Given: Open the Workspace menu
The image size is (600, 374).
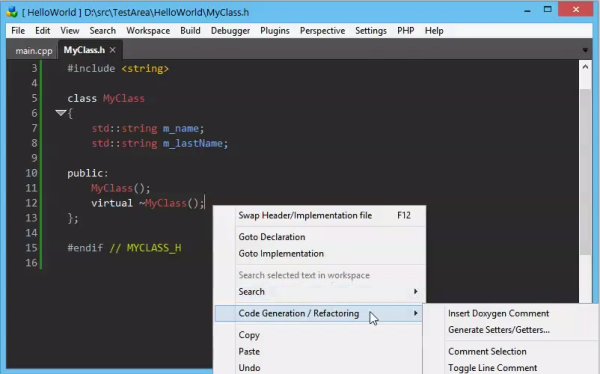Looking at the screenshot, I should pyautogui.click(x=148, y=30).
